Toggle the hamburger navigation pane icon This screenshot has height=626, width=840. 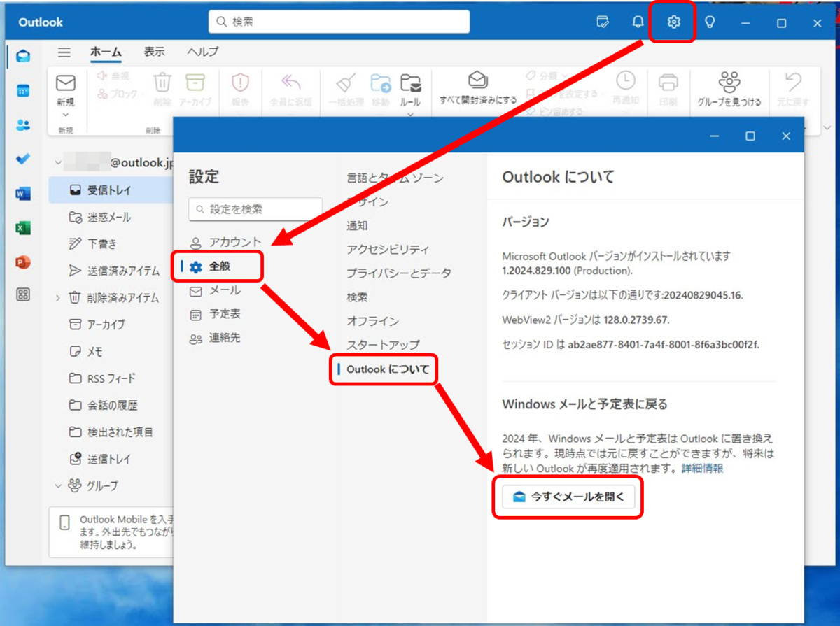[64, 52]
